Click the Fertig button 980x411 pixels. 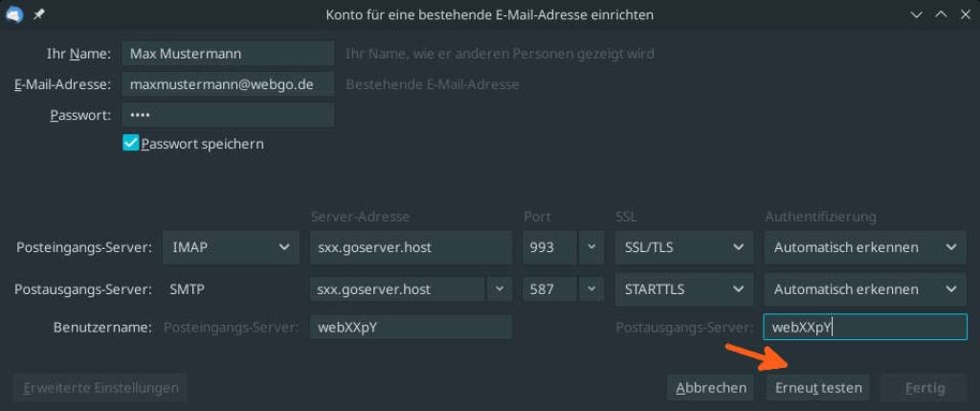click(x=924, y=388)
